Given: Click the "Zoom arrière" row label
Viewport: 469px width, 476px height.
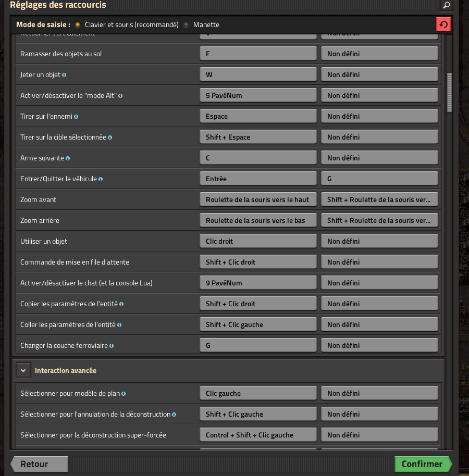Looking at the screenshot, I should click(40, 221).
